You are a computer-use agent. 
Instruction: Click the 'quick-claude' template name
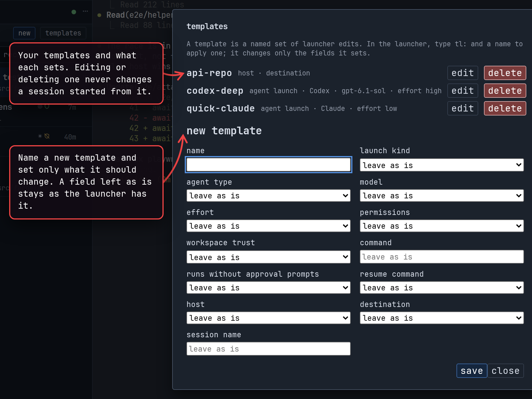tap(221, 108)
